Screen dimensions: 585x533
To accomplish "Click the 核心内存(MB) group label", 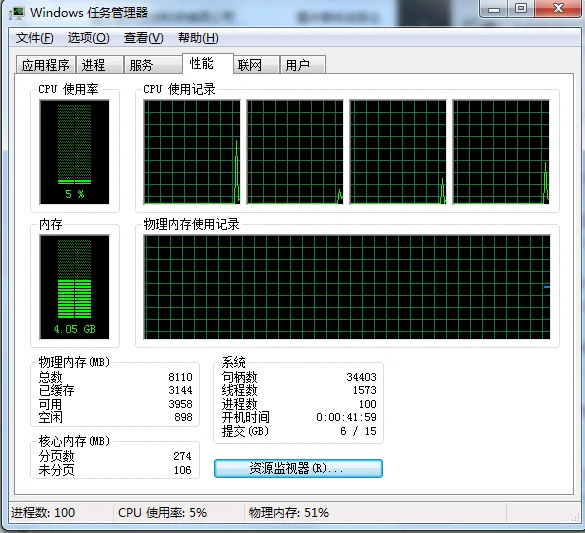I will (x=74, y=441).
